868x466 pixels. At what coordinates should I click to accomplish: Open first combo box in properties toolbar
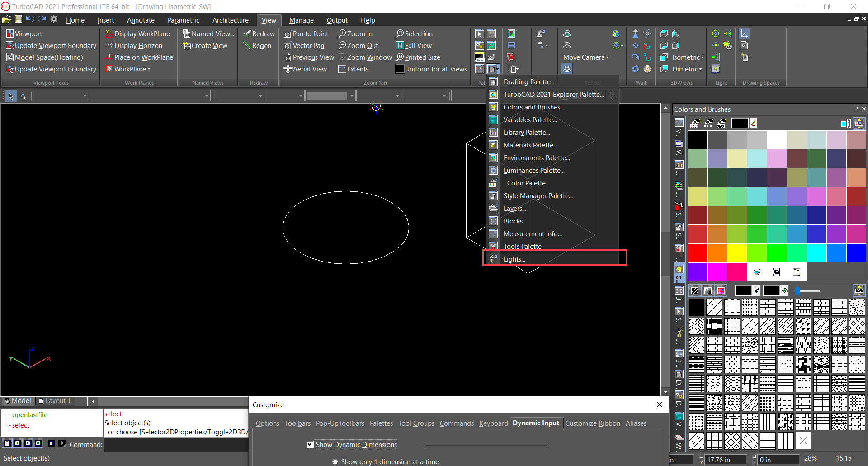click(x=61, y=96)
